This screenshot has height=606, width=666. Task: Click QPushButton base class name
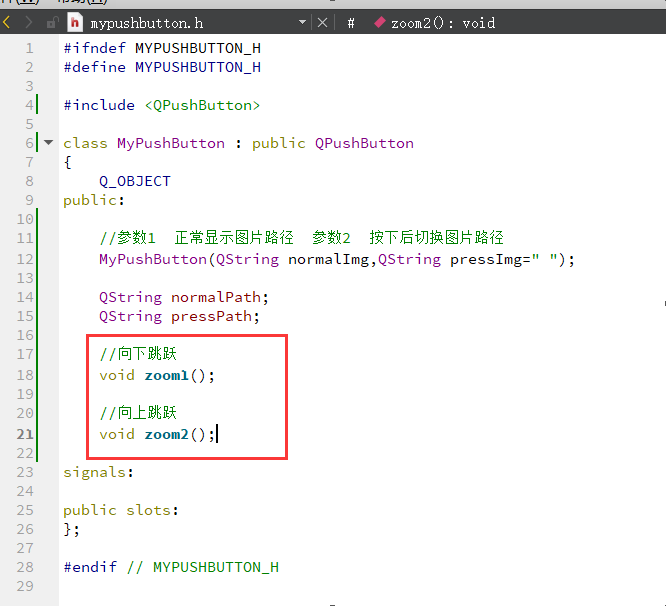[x=364, y=144]
